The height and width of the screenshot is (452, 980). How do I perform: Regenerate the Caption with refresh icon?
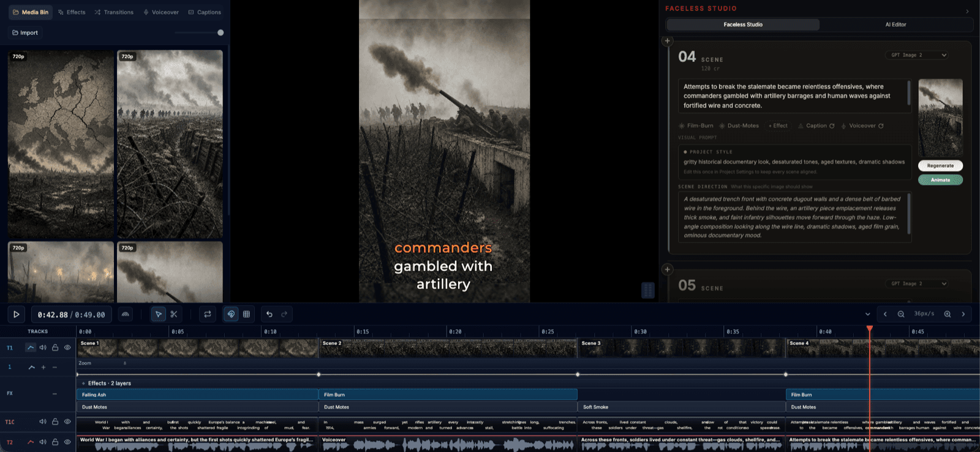coord(832,126)
